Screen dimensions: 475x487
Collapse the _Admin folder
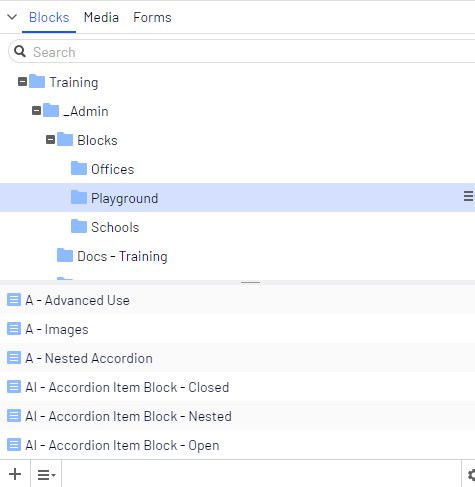point(36,110)
